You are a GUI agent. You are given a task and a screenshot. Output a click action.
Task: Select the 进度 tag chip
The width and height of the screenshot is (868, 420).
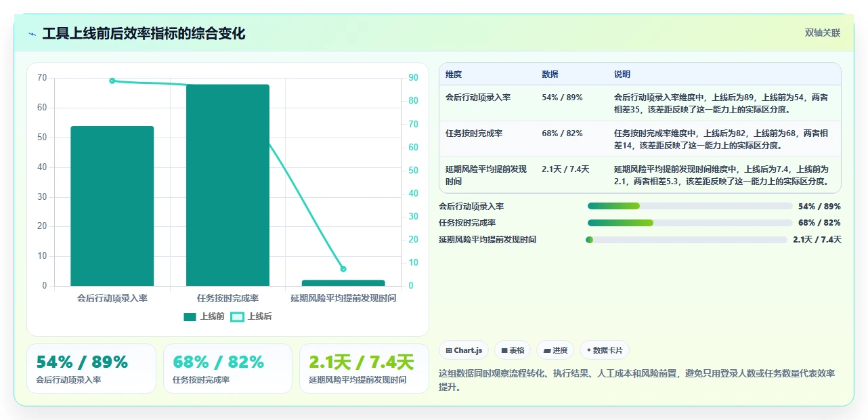pos(555,350)
